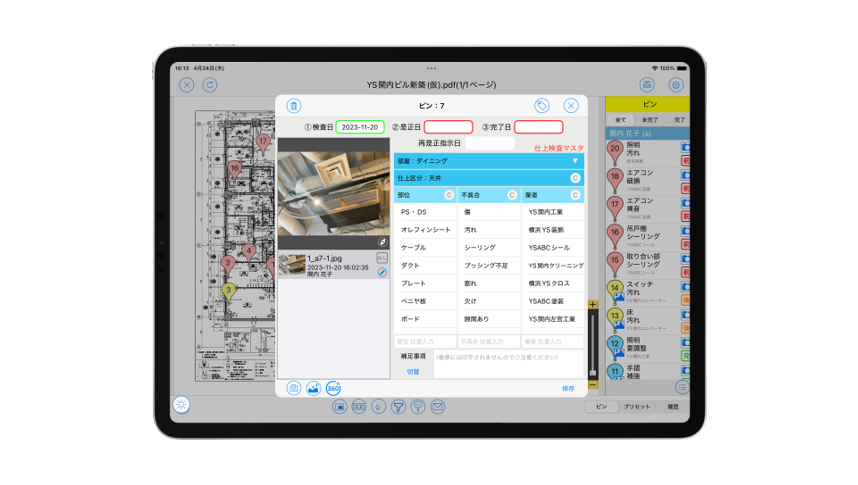This screenshot has width=858, height=485.
Task: Select pin 18 エアコン 破損 in the list
Action: (647, 181)
